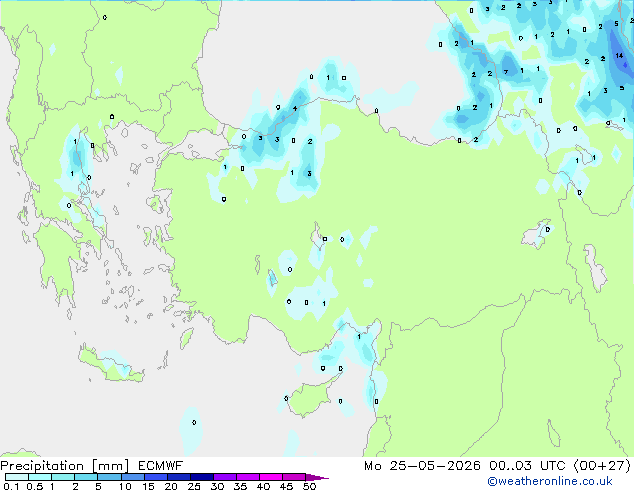Click the 15–20 mm legend color swatch
This screenshot has width=634, height=490.
[x=156, y=477]
